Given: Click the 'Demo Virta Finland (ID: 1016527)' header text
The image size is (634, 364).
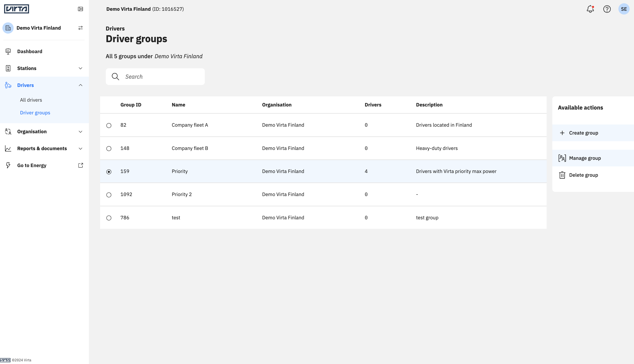Looking at the screenshot, I should point(145,9).
